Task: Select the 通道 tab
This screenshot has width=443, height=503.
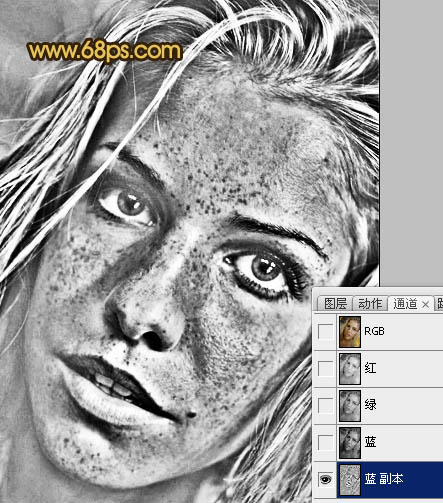Action: point(405,304)
